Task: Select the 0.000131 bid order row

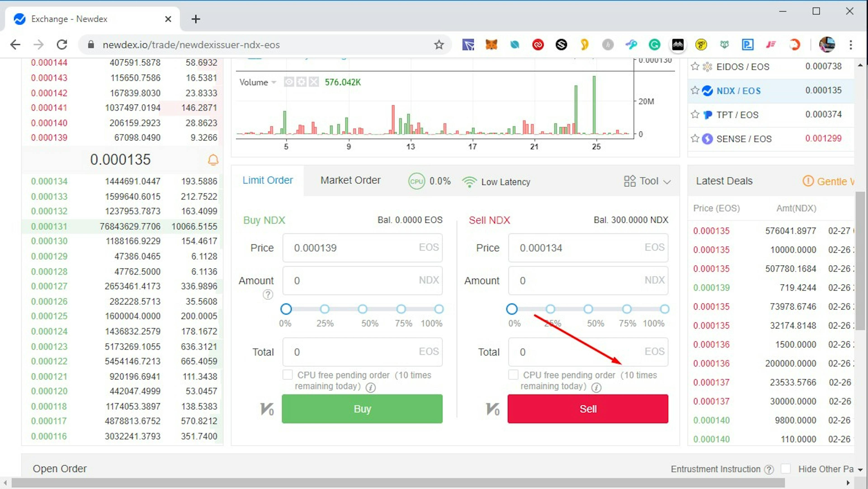Action: tap(123, 226)
